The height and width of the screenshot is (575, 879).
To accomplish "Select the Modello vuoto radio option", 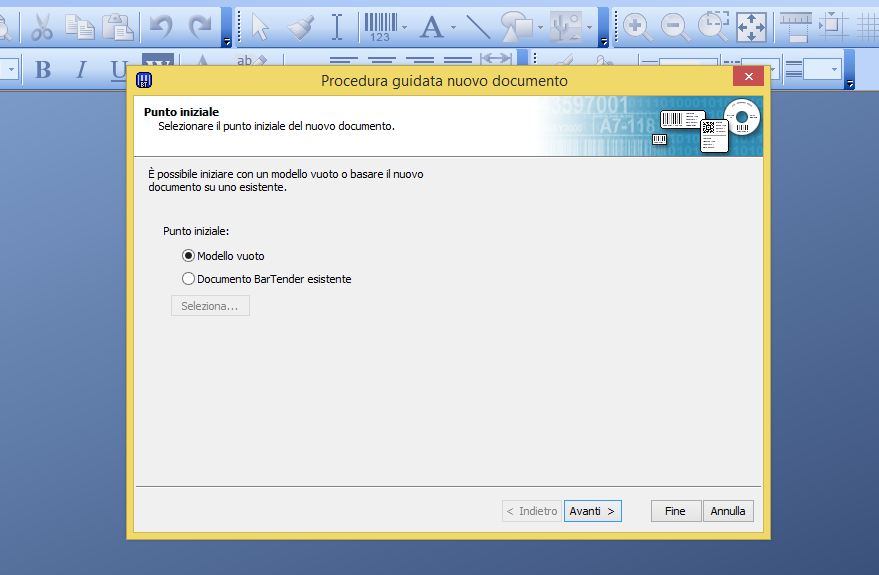I will pyautogui.click(x=223, y=256).
